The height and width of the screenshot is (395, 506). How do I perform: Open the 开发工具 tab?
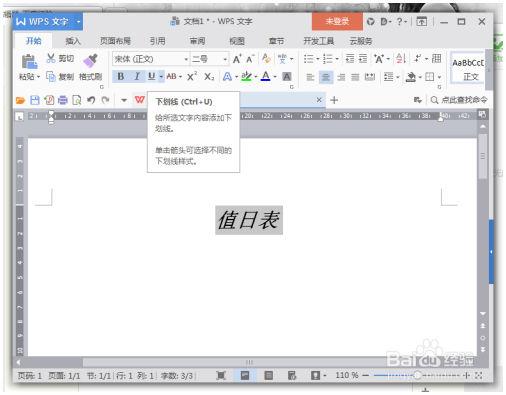pyautogui.click(x=319, y=41)
